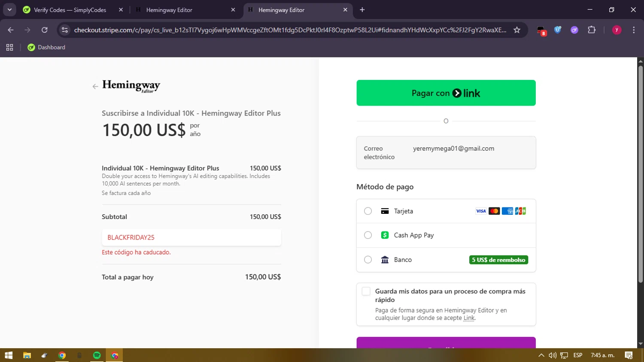Open the tab search dropdown arrow
This screenshot has height=362, width=644.
pos(9,9)
